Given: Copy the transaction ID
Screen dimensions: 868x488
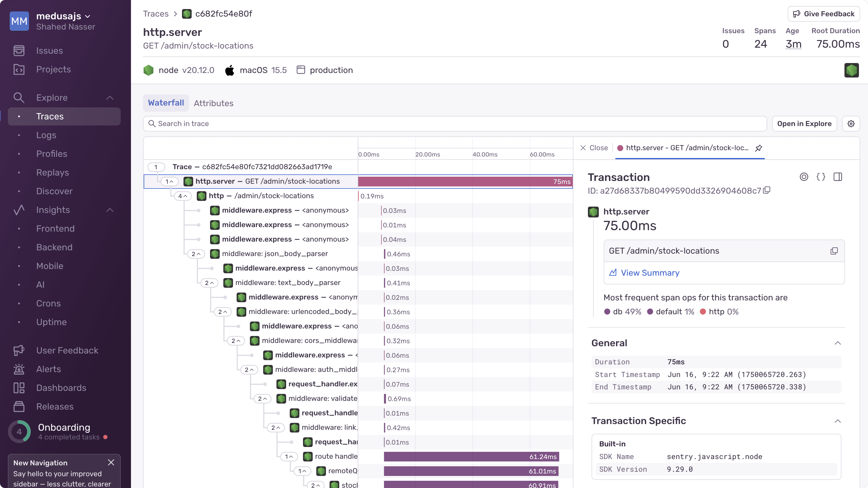Looking at the screenshot, I should click(767, 190).
